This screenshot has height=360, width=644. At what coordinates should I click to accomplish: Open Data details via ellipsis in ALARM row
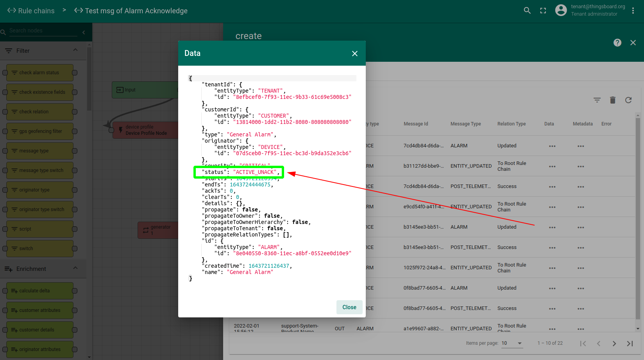pos(552,145)
